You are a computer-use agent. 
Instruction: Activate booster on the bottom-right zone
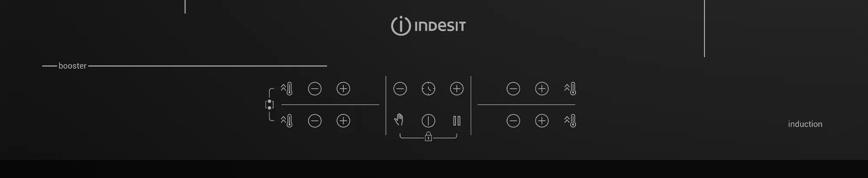570,121
